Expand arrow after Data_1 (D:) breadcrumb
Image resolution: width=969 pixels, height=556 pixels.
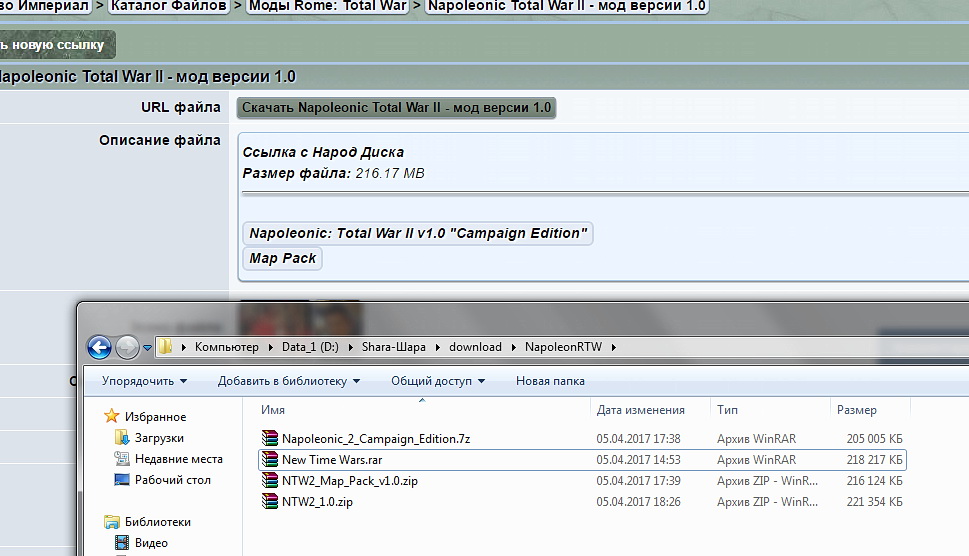(350, 348)
